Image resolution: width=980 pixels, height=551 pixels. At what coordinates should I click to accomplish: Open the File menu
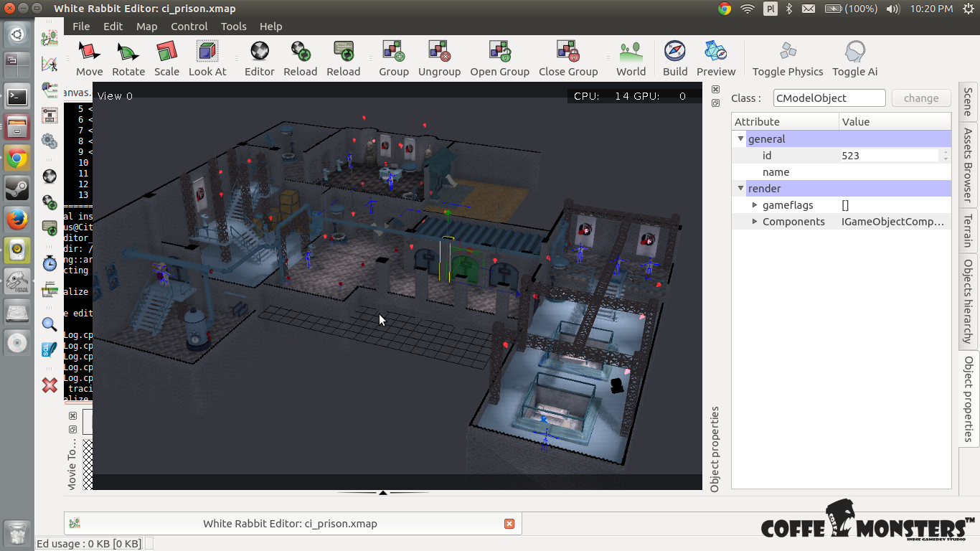tap(81, 26)
